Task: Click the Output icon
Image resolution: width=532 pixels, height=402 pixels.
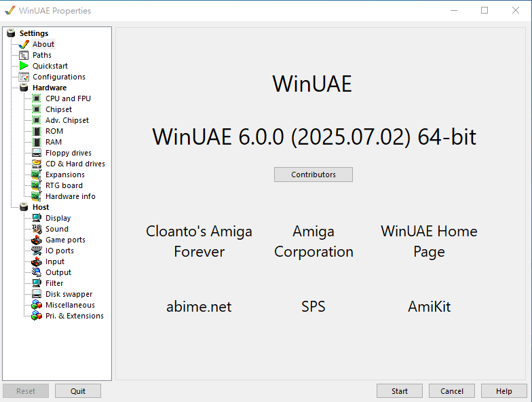Action: (x=37, y=272)
